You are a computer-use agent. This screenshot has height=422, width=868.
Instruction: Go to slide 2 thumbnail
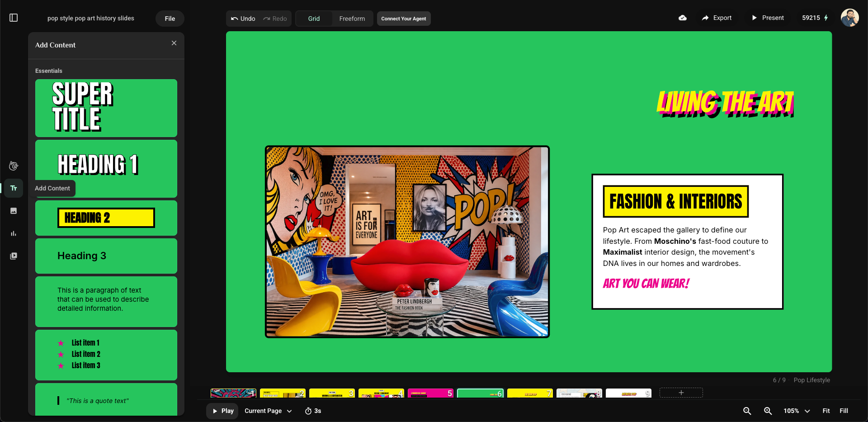pos(283,393)
